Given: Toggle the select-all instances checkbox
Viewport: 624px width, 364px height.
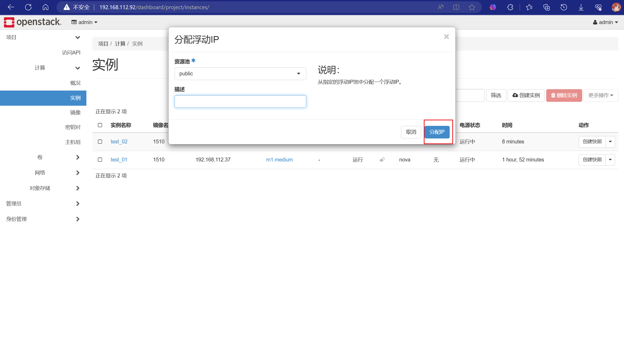Looking at the screenshot, I should tap(100, 125).
